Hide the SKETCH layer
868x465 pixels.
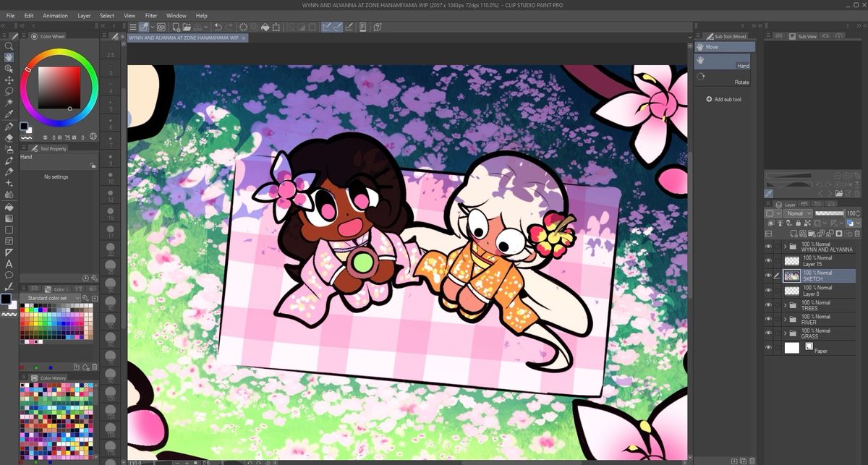coord(769,276)
